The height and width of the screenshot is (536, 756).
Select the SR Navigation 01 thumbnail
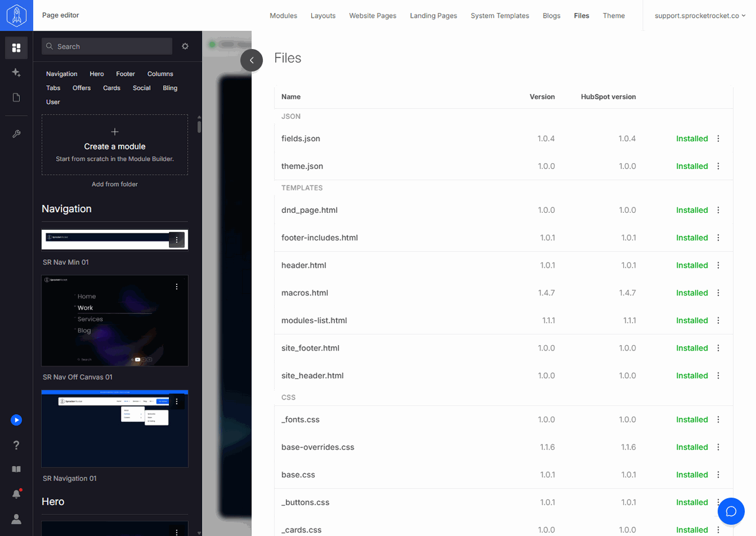[115, 428]
